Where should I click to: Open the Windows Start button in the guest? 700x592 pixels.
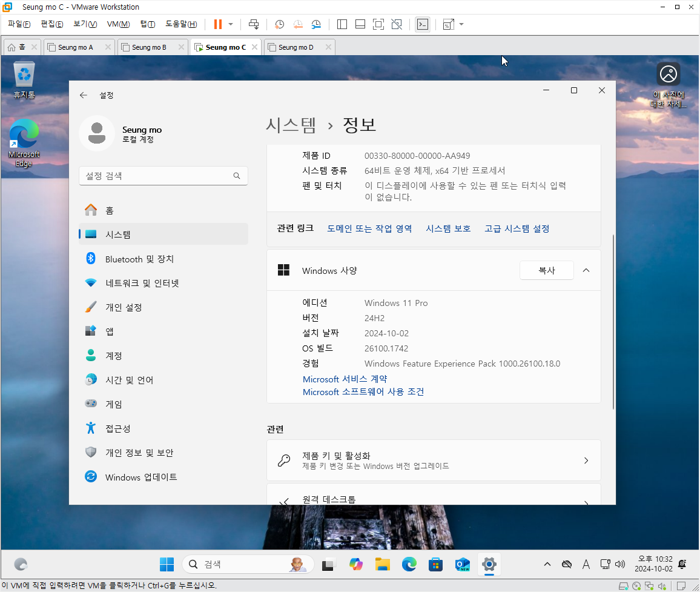pyautogui.click(x=167, y=564)
